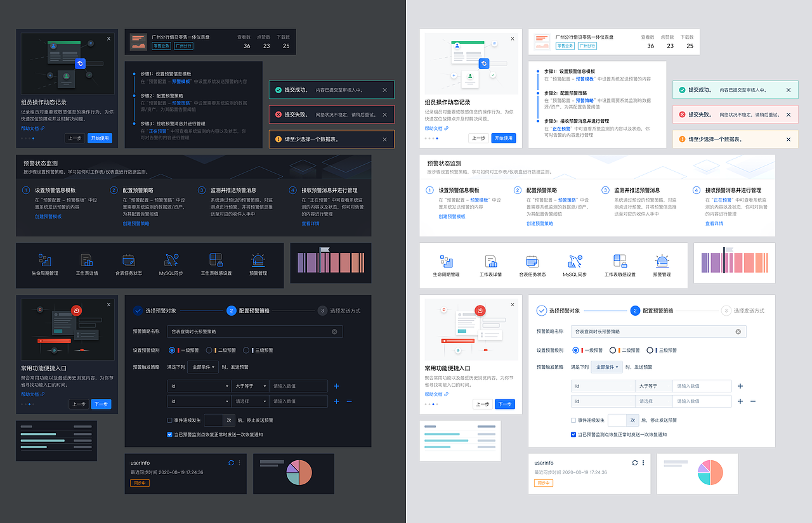Add condition via plus in light 大于等于 row

pyautogui.click(x=740, y=386)
